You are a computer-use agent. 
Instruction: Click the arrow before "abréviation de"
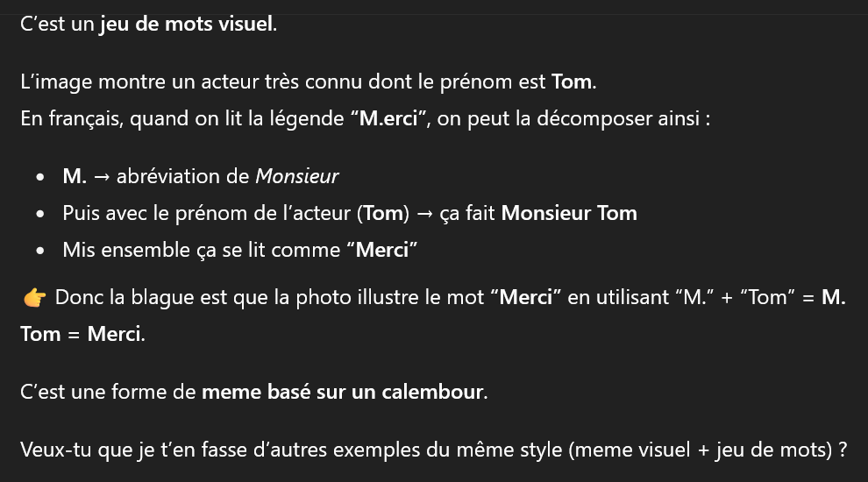click(x=102, y=176)
